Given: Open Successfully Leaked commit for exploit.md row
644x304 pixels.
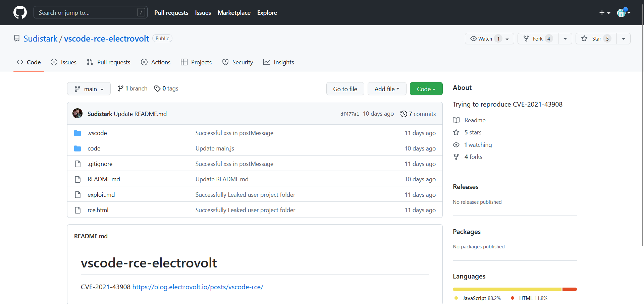Looking at the screenshot, I should pos(245,195).
